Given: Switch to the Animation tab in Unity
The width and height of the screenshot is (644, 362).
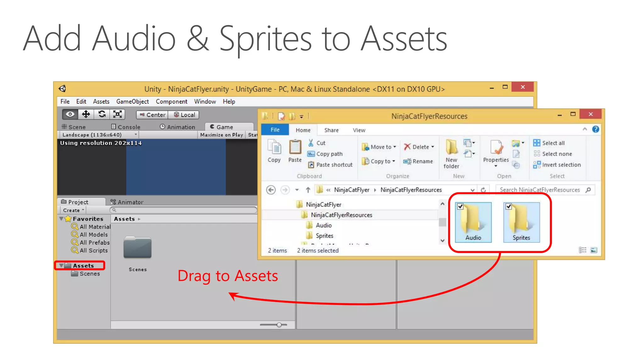Looking at the screenshot, I should [177, 127].
